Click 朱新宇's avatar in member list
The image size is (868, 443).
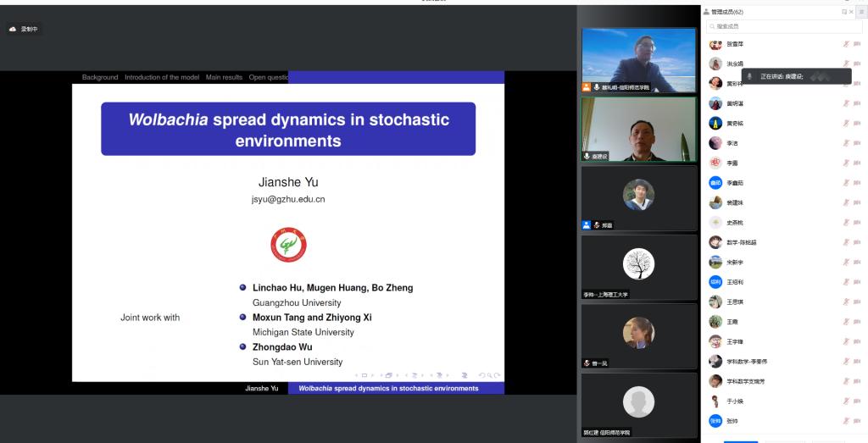(x=715, y=263)
